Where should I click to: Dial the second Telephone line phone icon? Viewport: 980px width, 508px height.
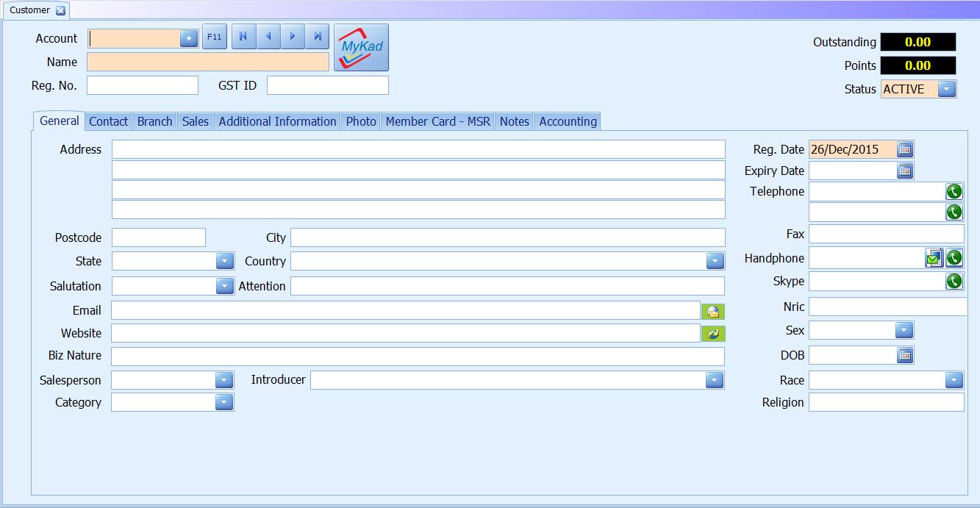(x=954, y=212)
